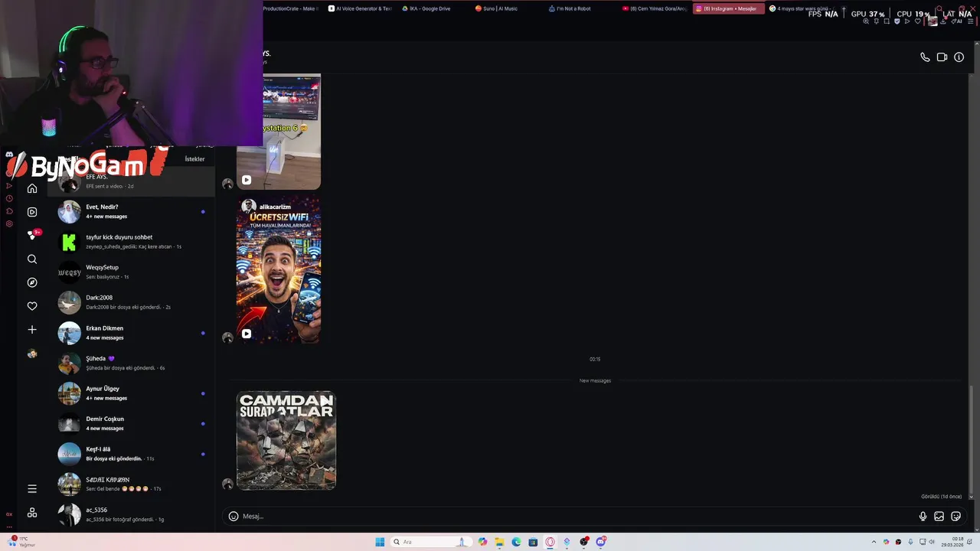The width and height of the screenshot is (980, 551).
Task: Play the PlayStation 6 reel video
Action: pos(279,132)
